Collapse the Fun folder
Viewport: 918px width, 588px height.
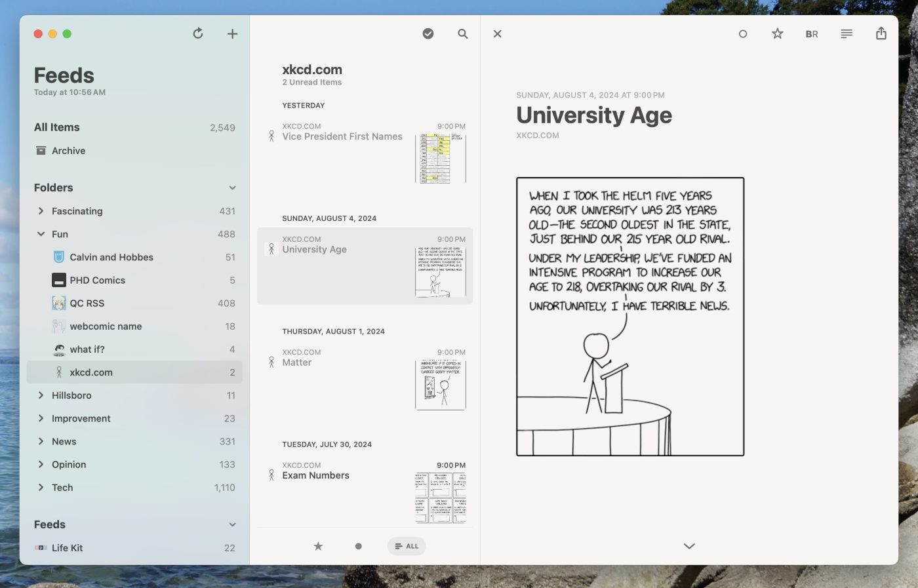click(41, 234)
